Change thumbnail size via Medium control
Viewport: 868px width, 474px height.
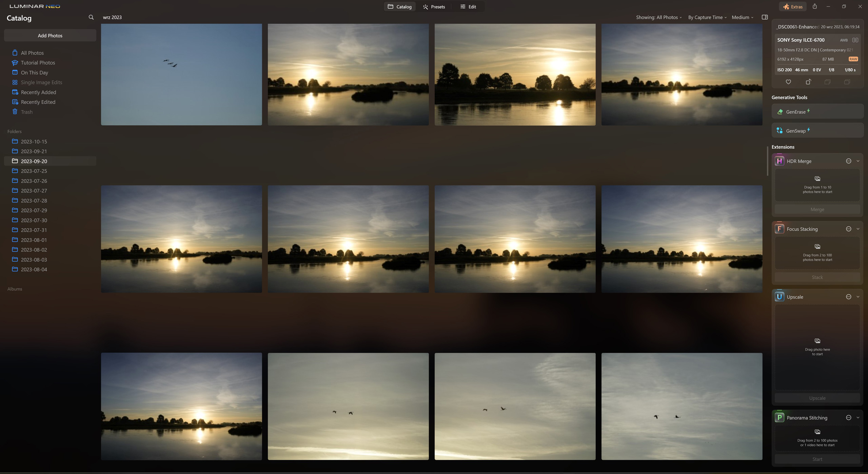tap(742, 17)
